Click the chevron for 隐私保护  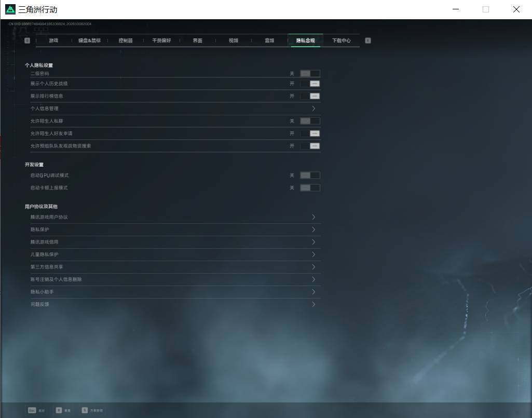tap(313, 230)
